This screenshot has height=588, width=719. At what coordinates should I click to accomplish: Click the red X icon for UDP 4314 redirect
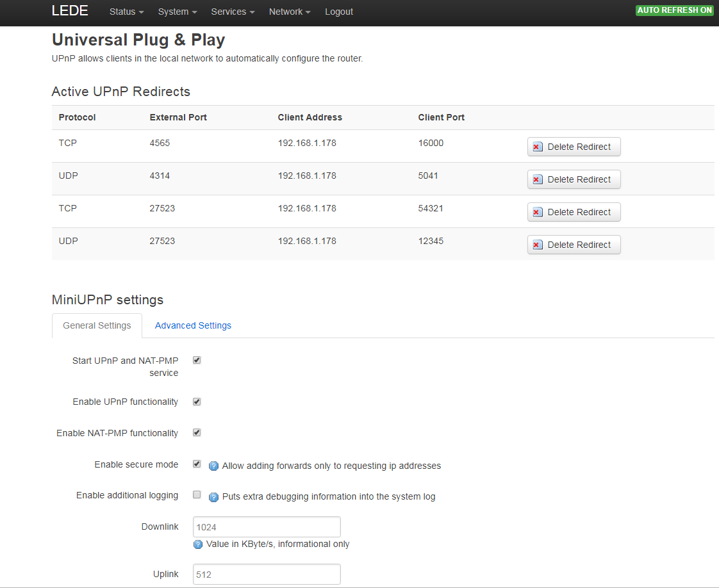pos(537,179)
